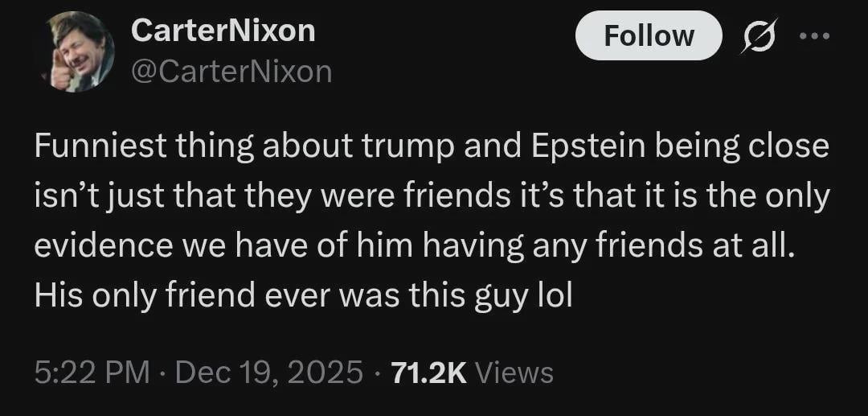Click CarterNixon's profile avatar picture

point(78,51)
